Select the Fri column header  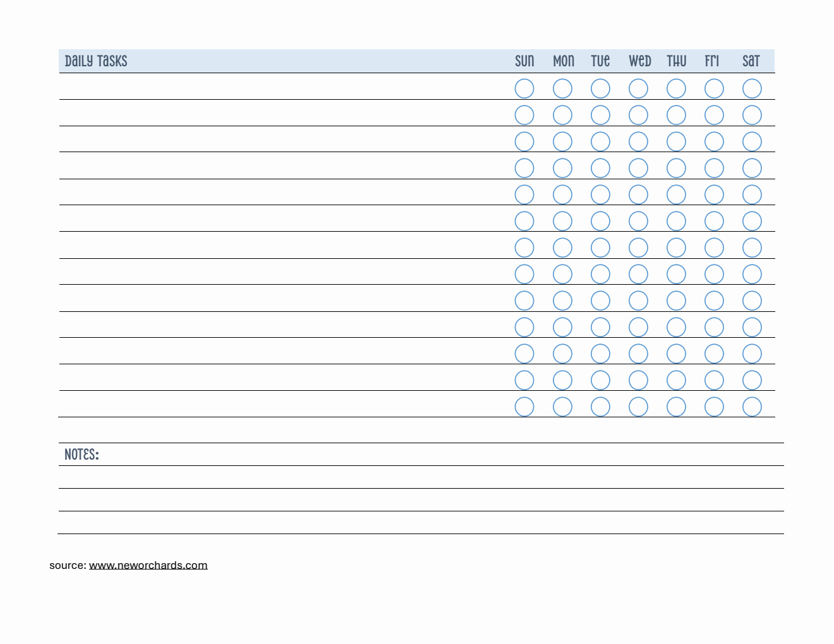point(712,61)
